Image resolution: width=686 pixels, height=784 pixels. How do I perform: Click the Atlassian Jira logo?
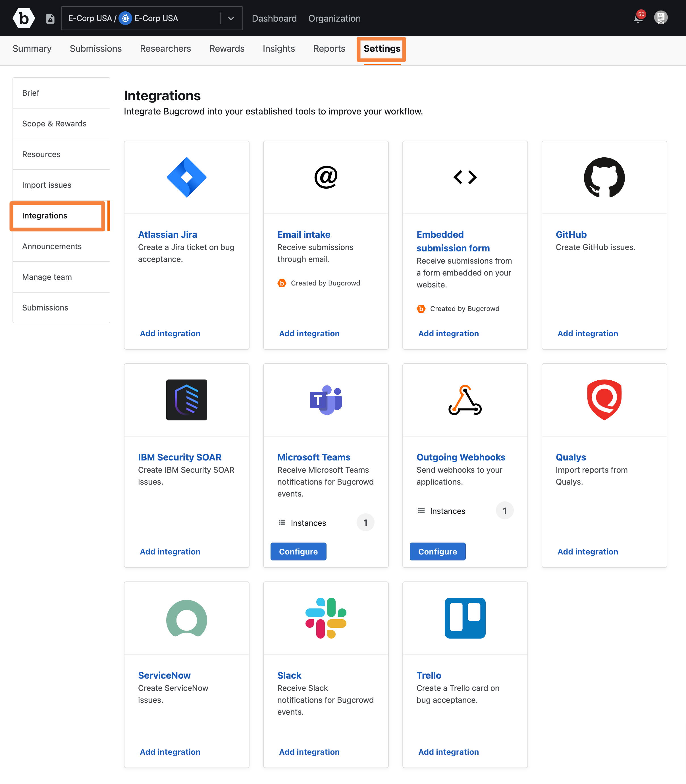click(x=186, y=177)
